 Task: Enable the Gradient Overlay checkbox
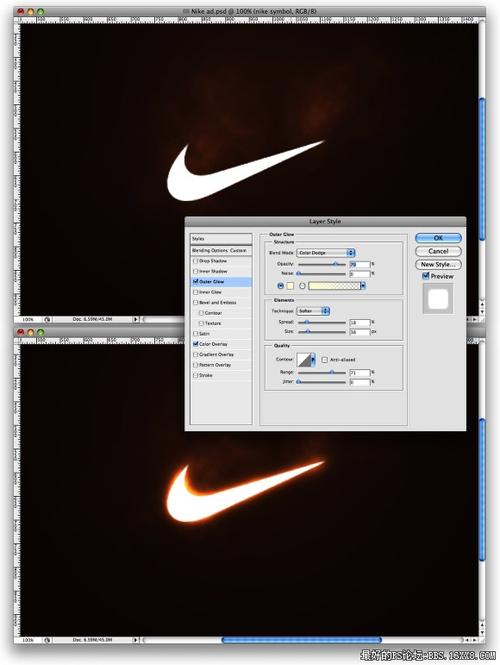(x=196, y=354)
